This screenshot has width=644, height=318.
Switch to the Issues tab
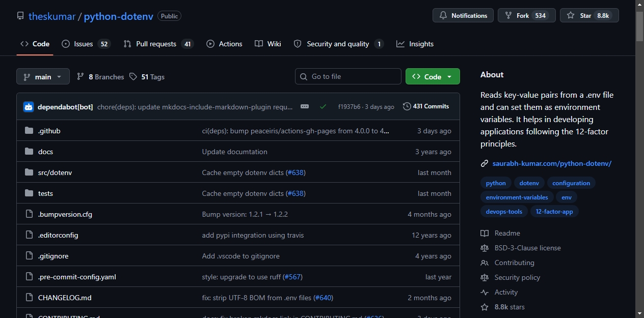(86, 44)
